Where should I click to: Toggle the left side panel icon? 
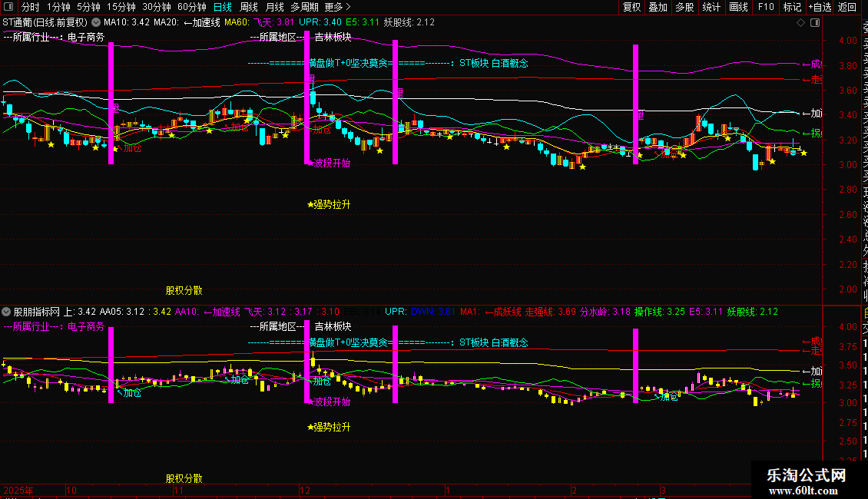pyautogui.click(x=8, y=7)
